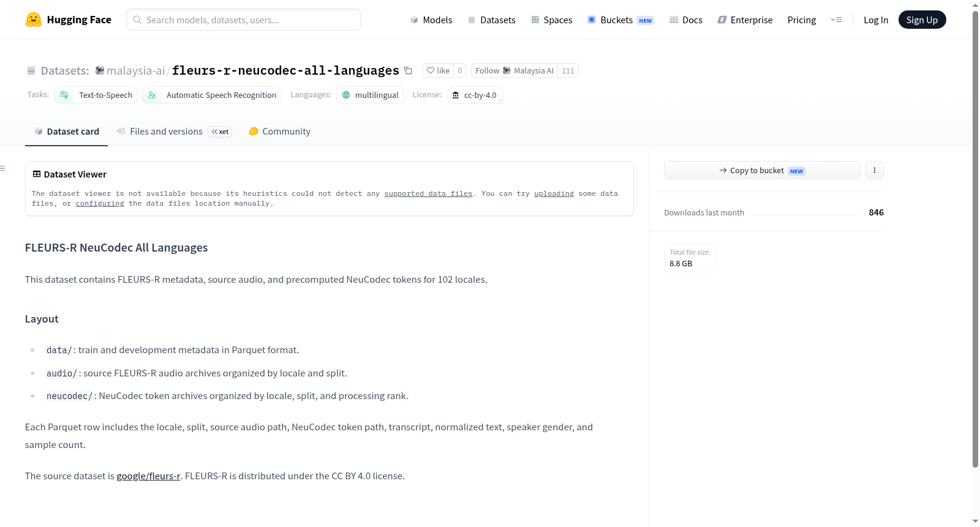This screenshot has width=980, height=527.
Task: Click the page vertical scrollbar
Action: 975,239
